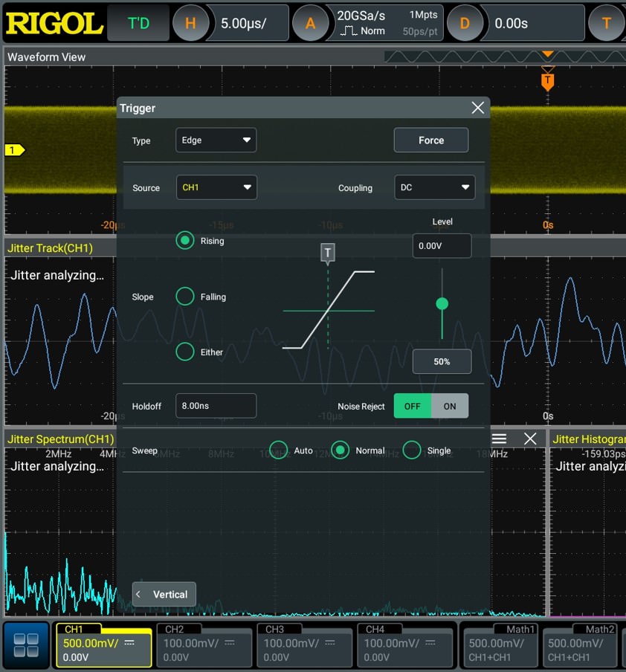Click the yellow channel 1 ground marker

(x=15, y=150)
